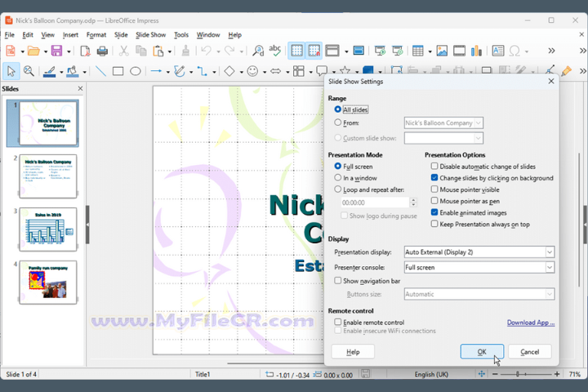588x392 pixels.
Task: Open a file with the folder icon
Action: (33, 51)
